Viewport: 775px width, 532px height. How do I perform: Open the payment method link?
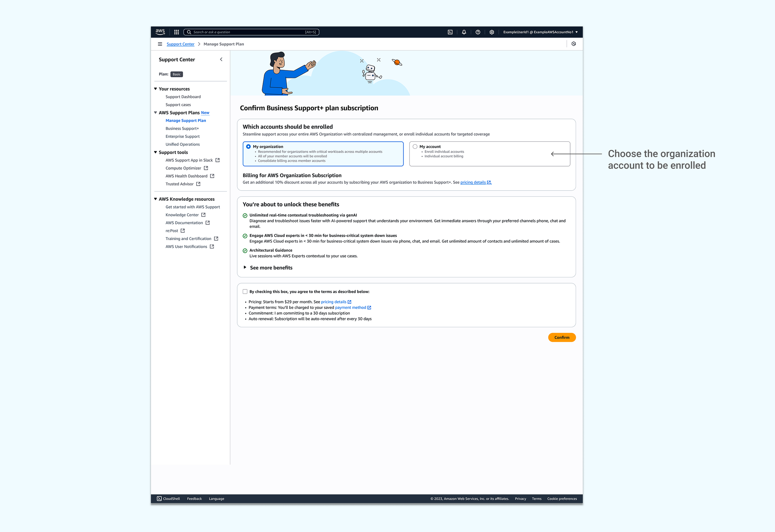350,308
